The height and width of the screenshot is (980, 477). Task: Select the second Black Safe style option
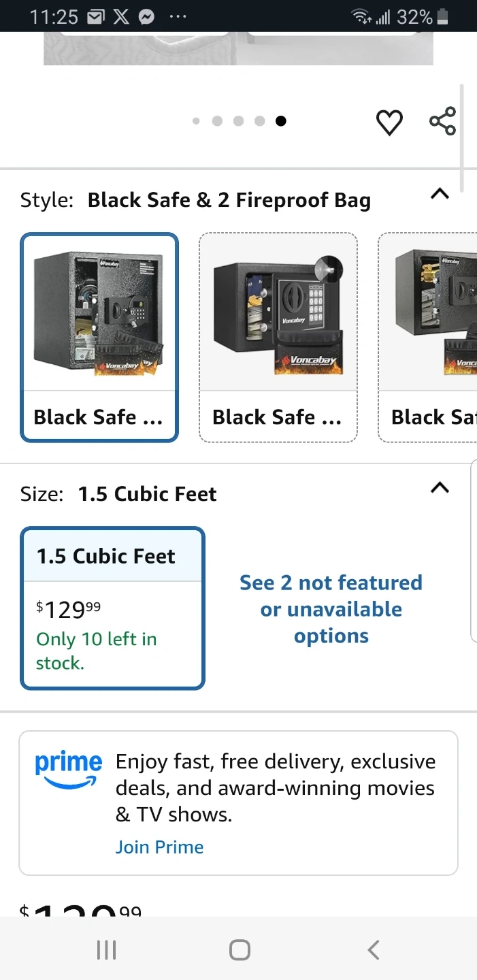(278, 338)
